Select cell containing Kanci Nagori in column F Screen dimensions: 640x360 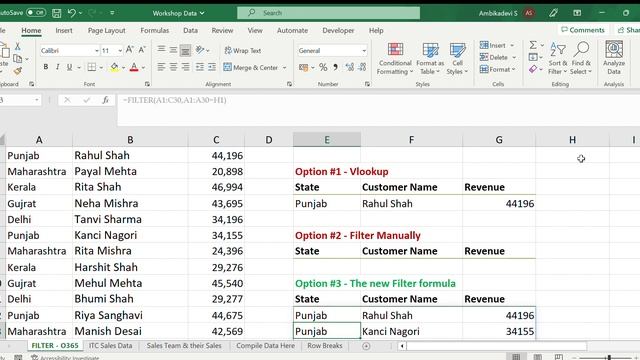click(x=411, y=331)
